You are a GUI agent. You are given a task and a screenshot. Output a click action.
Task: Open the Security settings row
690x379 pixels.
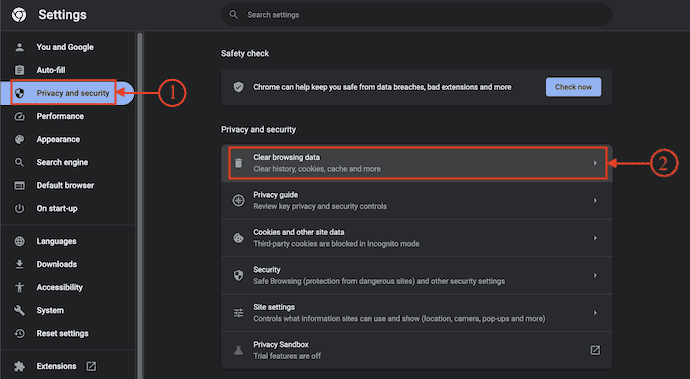tap(417, 275)
